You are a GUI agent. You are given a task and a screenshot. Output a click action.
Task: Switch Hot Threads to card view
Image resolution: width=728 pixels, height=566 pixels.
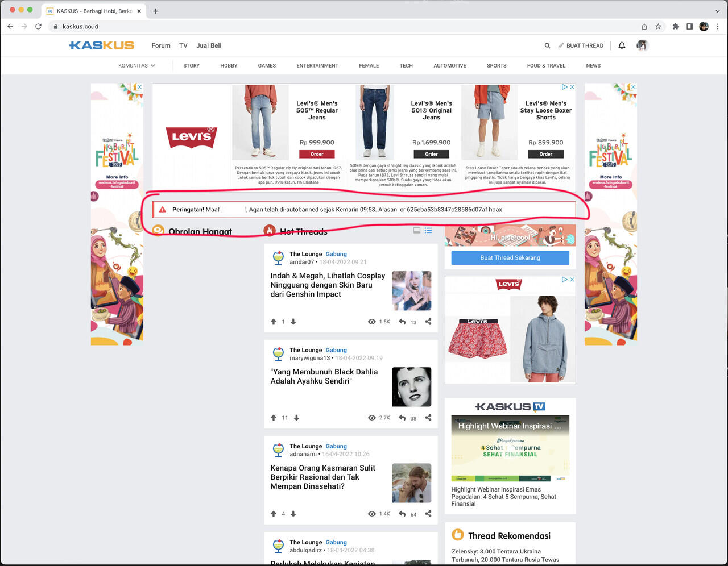coord(417,230)
